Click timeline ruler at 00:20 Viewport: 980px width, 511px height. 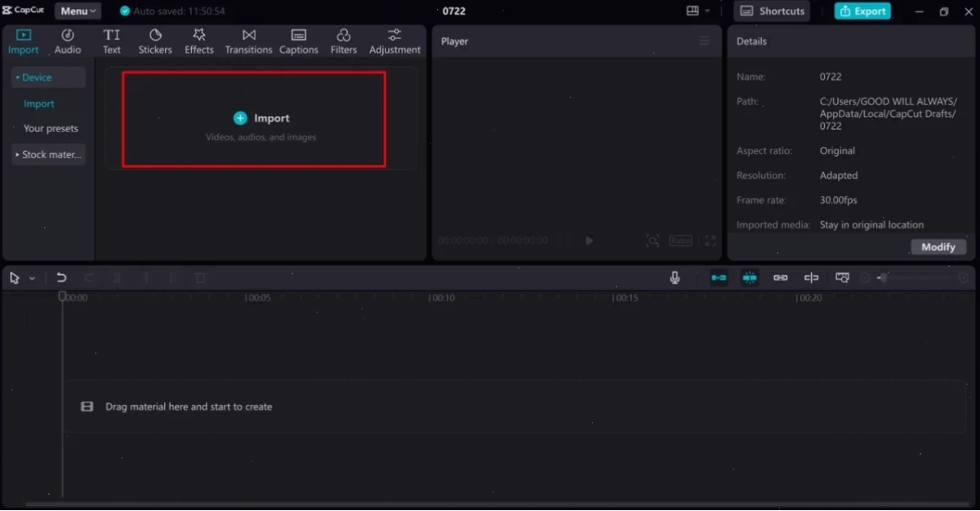pyautogui.click(x=809, y=298)
